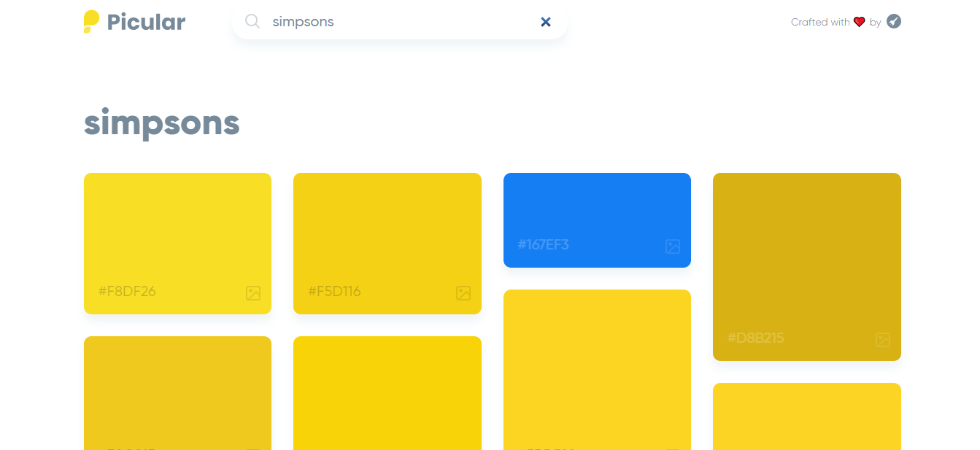Click the yellow Picular logo icon
The image size is (980, 450).
click(x=91, y=22)
